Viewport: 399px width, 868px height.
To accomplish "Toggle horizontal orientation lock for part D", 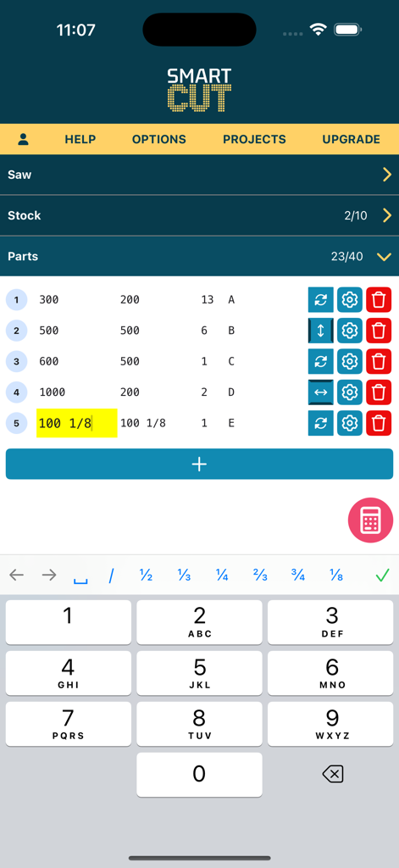I will (x=321, y=392).
